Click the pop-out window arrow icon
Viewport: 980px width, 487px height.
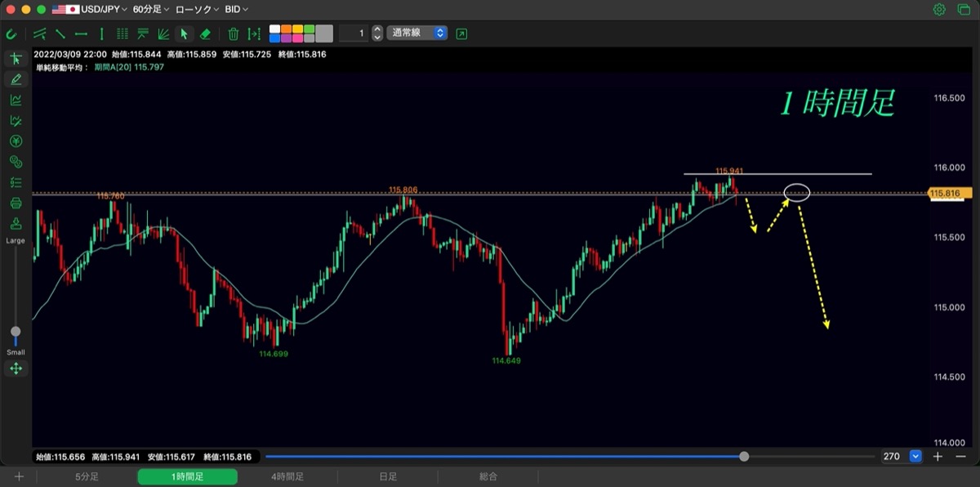[462, 34]
